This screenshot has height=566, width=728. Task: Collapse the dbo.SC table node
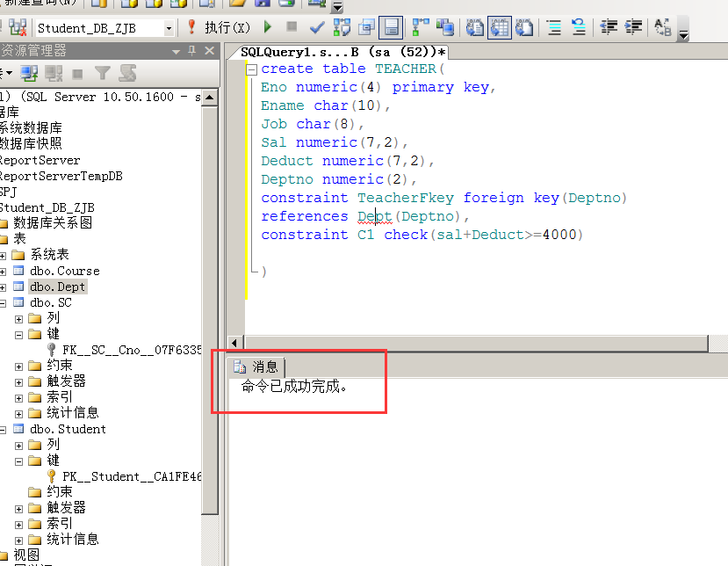(x=3, y=303)
